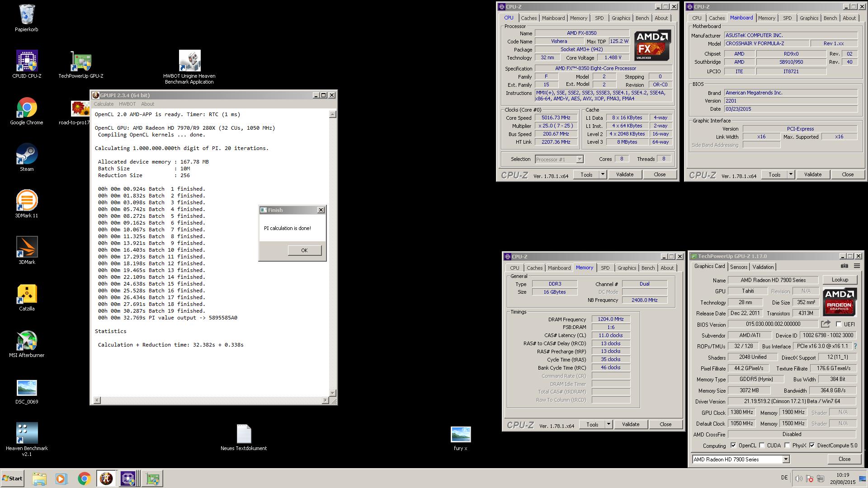This screenshot has width=868, height=488.
Task: Select Bench tab in CPU-Z Mainboard window
Action: [x=830, y=18]
